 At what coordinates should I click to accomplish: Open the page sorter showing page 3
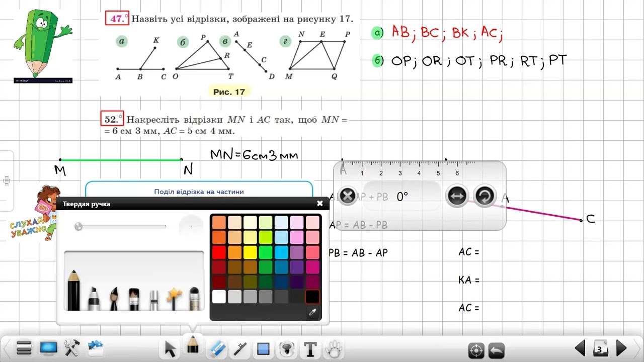[600, 348]
